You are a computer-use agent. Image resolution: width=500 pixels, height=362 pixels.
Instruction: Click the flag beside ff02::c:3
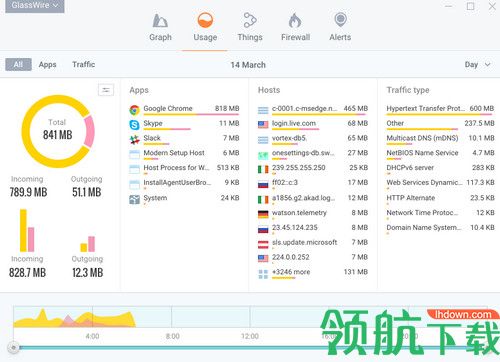pyautogui.click(x=263, y=184)
